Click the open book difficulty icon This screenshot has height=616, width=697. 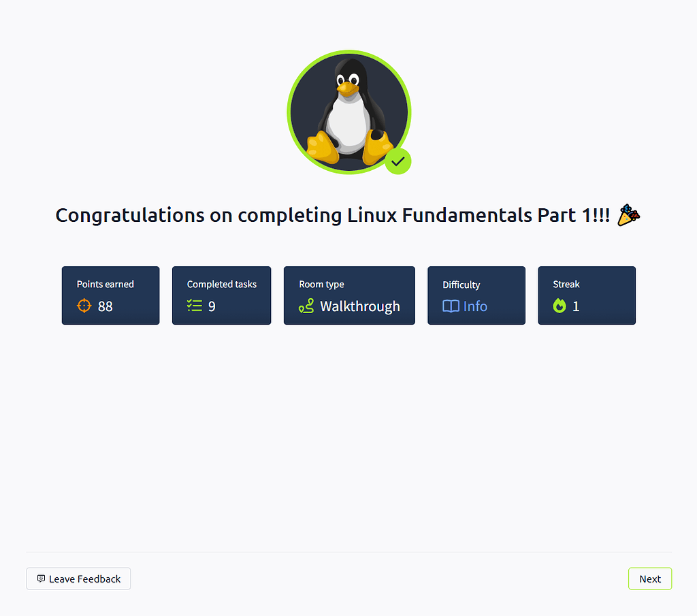[x=451, y=306]
